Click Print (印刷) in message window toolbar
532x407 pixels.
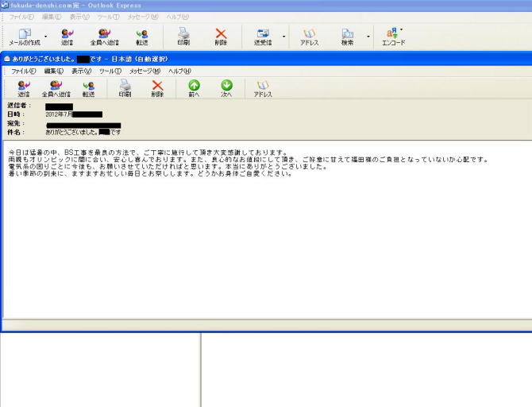(125, 89)
